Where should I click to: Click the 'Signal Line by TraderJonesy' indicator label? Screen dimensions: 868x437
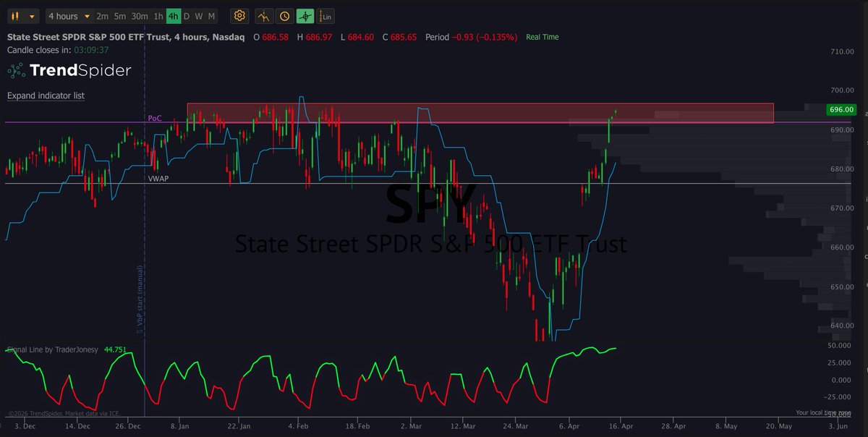[53, 349]
